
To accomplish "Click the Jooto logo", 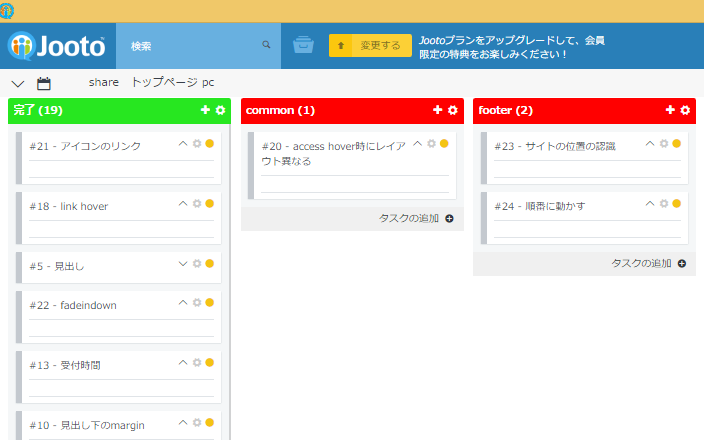I will pos(57,46).
